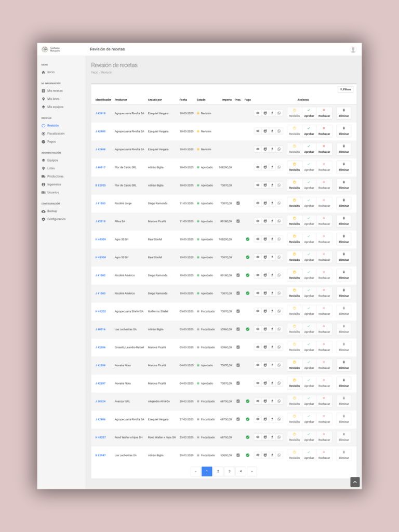Go to next page with » arrow
Screen dimensions: 399x532
click(x=252, y=472)
